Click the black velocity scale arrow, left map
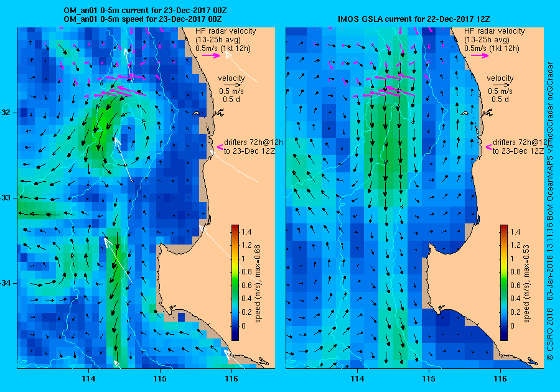The image size is (560, 392). coord(233,85)
